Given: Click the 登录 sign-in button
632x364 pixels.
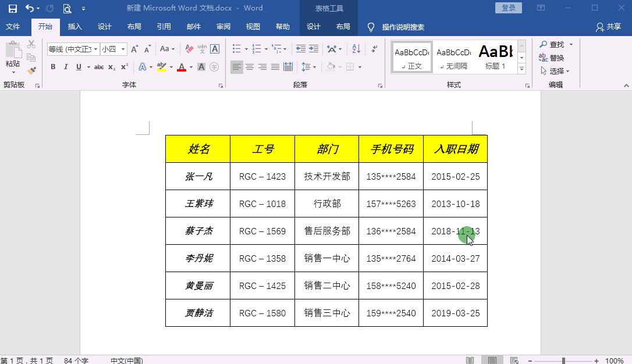Looking at the screenshot, I should [x=507, y=8].
